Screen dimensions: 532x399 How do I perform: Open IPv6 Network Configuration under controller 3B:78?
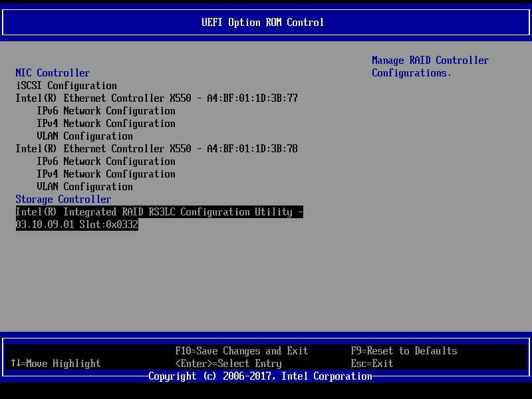[x=106, y=162]
